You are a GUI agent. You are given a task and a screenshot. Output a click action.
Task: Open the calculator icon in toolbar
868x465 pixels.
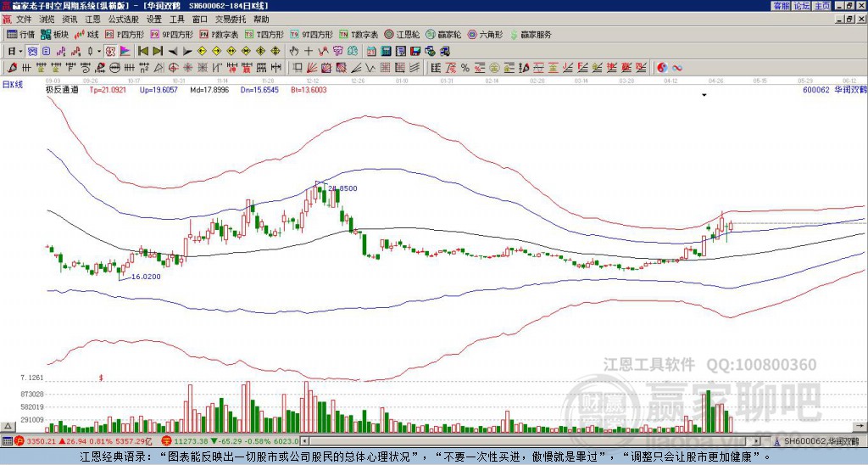tap(386, 51)
